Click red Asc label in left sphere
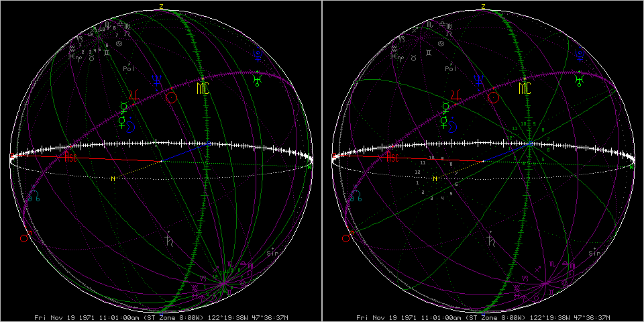 70,156
